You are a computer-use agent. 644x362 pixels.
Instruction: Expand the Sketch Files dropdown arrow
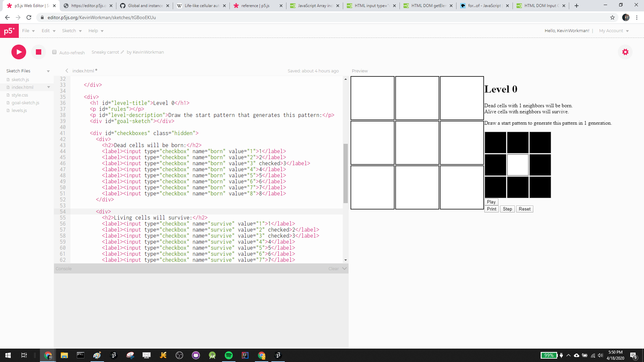pos(48,71)
